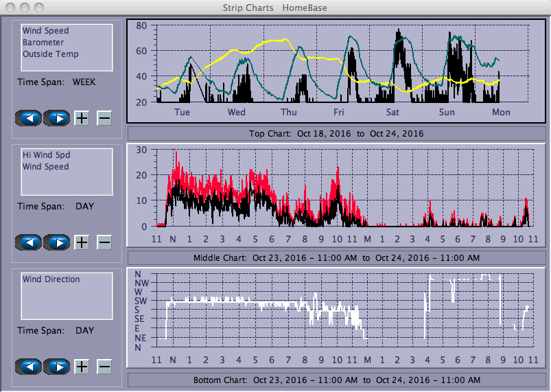
Task: Click the top chart's back arrow button
Action: coord(29,118)
